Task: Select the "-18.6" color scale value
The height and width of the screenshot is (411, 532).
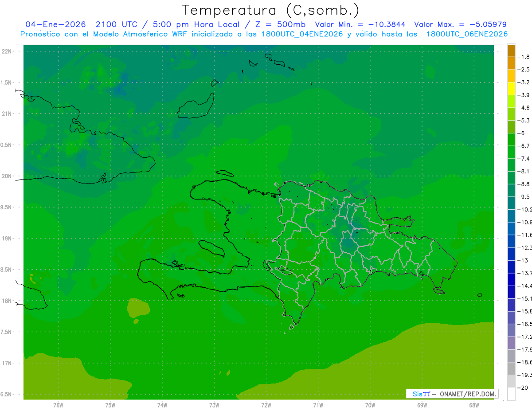Action: coord(524,362)
